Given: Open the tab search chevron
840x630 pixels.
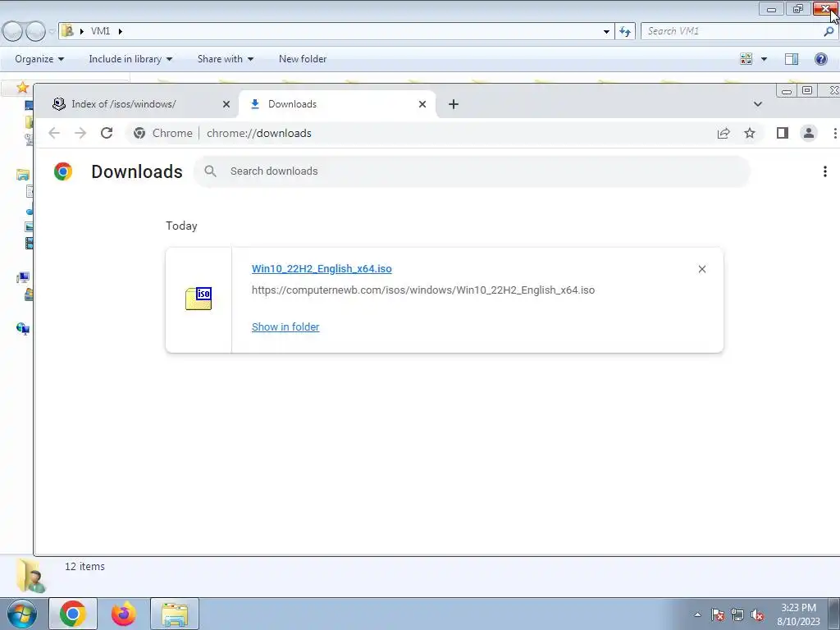Looking at the screenshot, I should click(x=757, y=104).
